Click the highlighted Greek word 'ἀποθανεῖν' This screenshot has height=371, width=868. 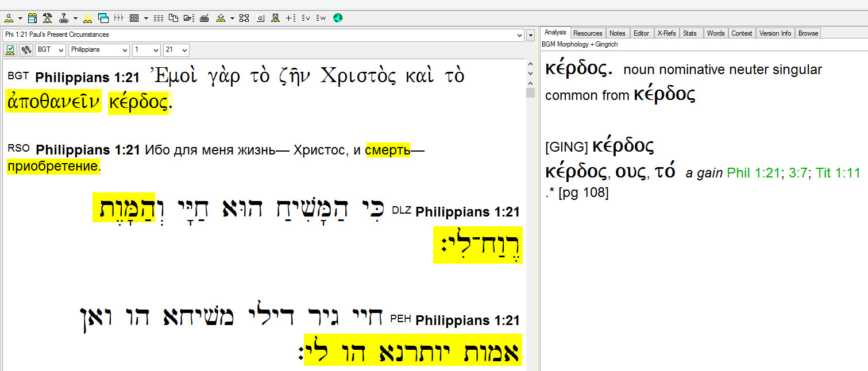(x=53, y=102)
